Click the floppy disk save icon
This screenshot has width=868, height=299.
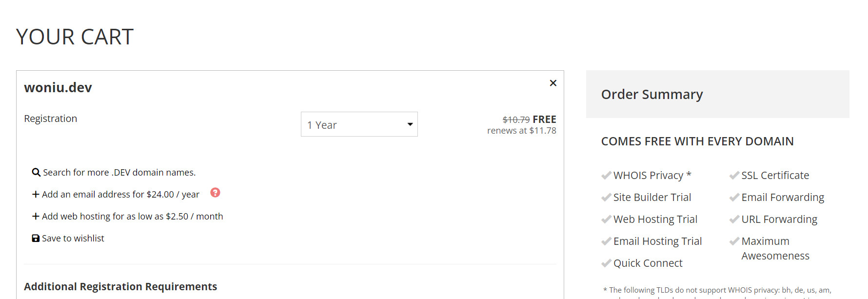(36, 239)
